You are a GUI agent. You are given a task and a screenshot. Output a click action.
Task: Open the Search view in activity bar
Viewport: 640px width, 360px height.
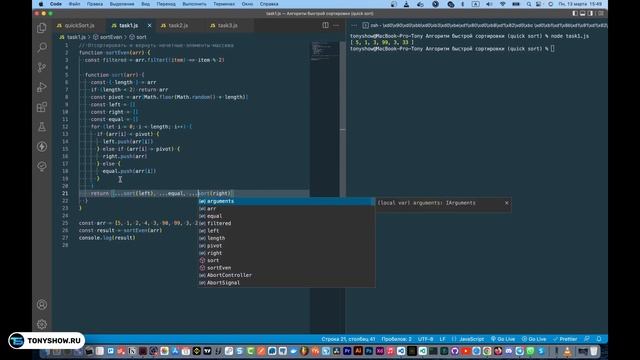42,47
